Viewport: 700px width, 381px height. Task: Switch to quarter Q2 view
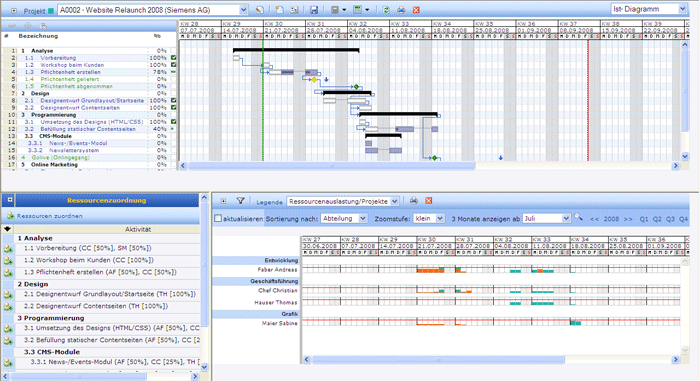pyautogui.click(x=657, y=219)
